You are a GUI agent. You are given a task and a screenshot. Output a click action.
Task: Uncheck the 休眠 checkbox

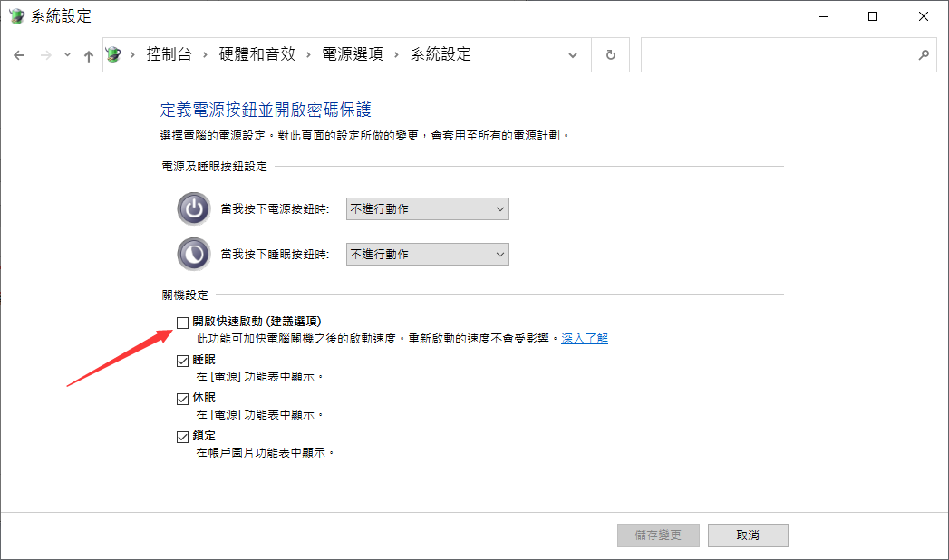coord(183,399)
